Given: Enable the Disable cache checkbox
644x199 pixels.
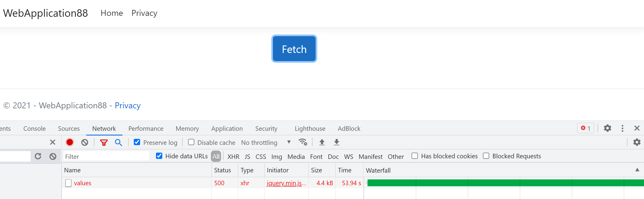Looking at the screenshot, I should 191,142.
